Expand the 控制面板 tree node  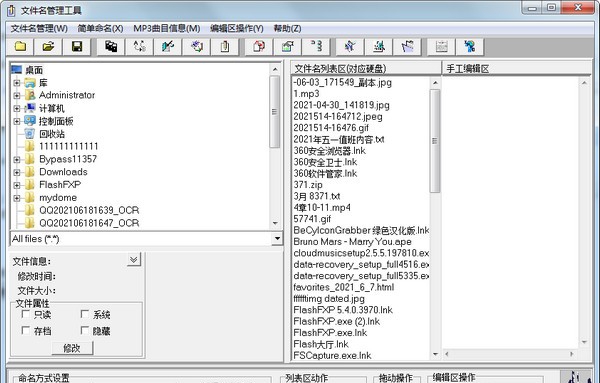[x=16, y=121]
